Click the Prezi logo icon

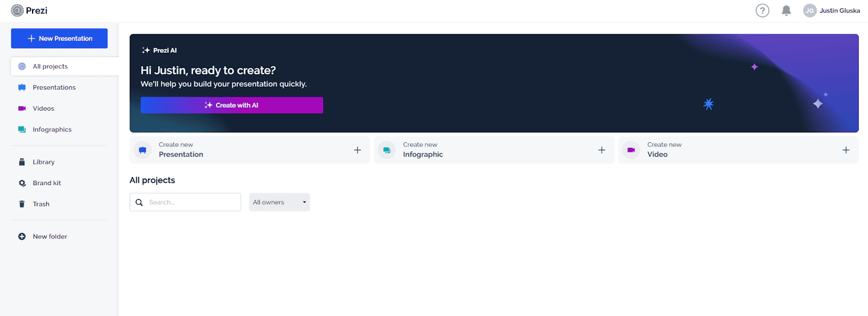click(17, 10)
